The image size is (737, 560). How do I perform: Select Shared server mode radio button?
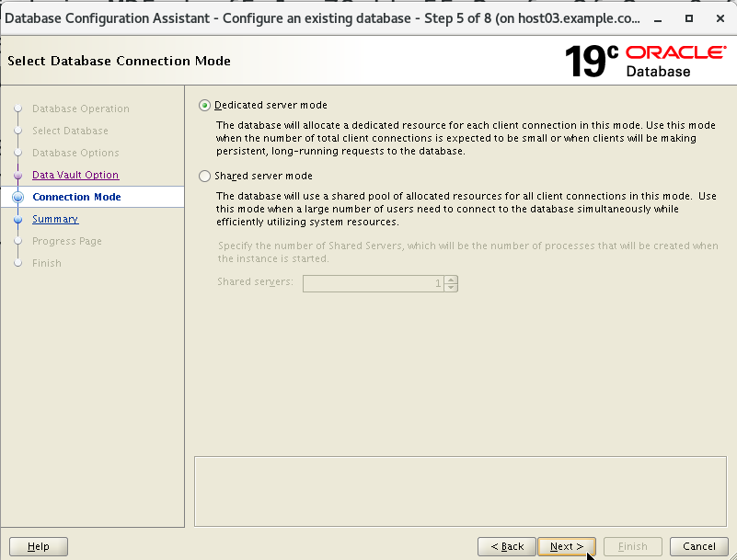pyautogui.click(x=204, y=177)
